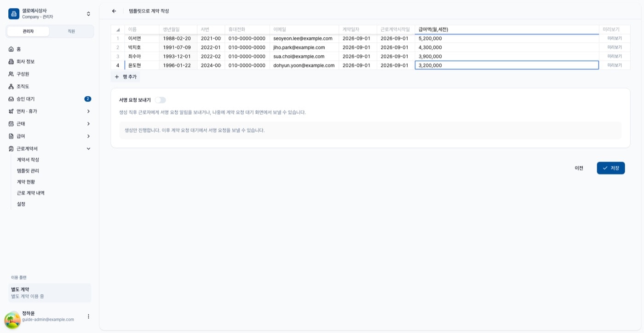Click the select-all corner of the table

coord(118,29)
